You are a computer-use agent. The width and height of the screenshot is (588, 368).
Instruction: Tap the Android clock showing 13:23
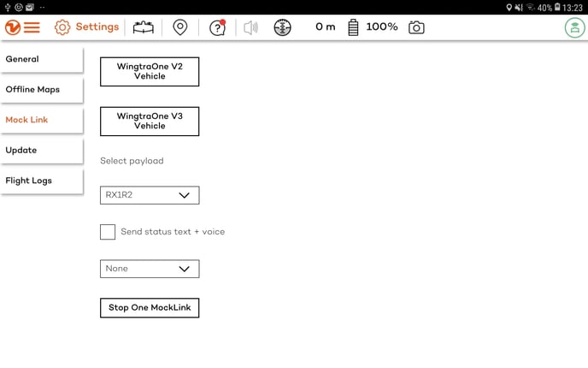coord(573,8)
